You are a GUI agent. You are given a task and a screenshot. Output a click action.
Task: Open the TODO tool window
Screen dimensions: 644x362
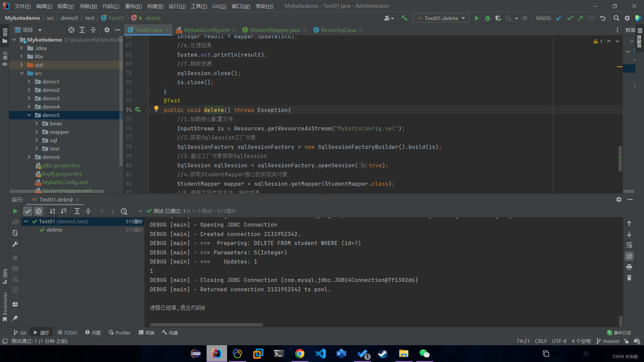click(67, 333)
